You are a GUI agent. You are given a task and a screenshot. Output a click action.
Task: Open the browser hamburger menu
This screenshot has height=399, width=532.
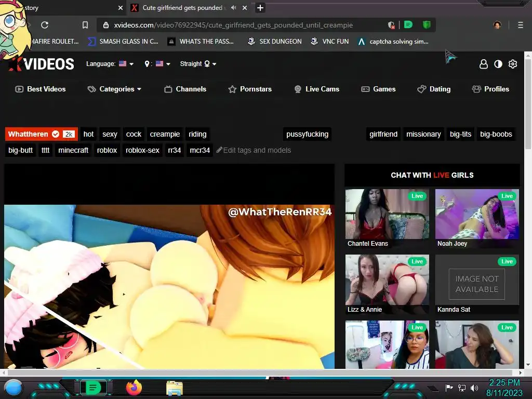521,25
